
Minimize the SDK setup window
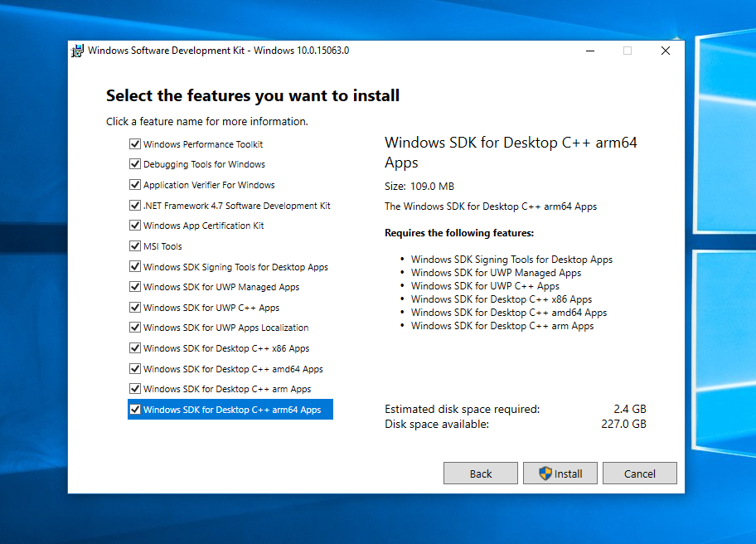click(x=589, y=51)
